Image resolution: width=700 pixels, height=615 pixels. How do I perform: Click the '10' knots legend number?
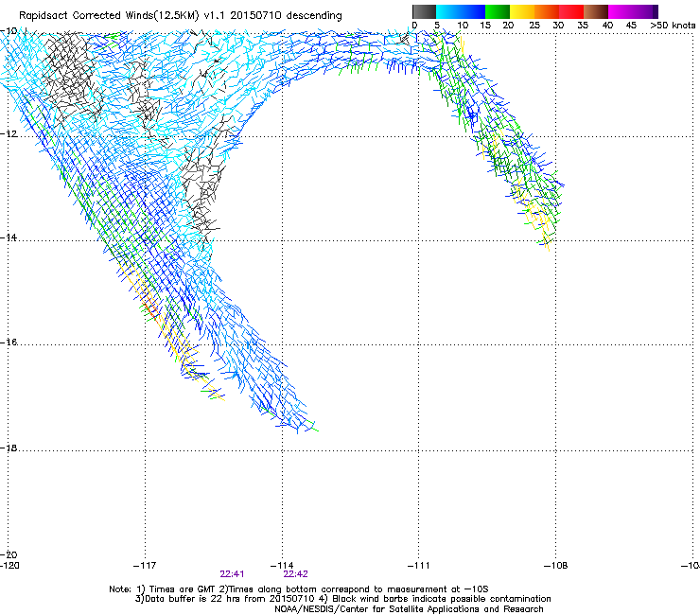(463, 26)
